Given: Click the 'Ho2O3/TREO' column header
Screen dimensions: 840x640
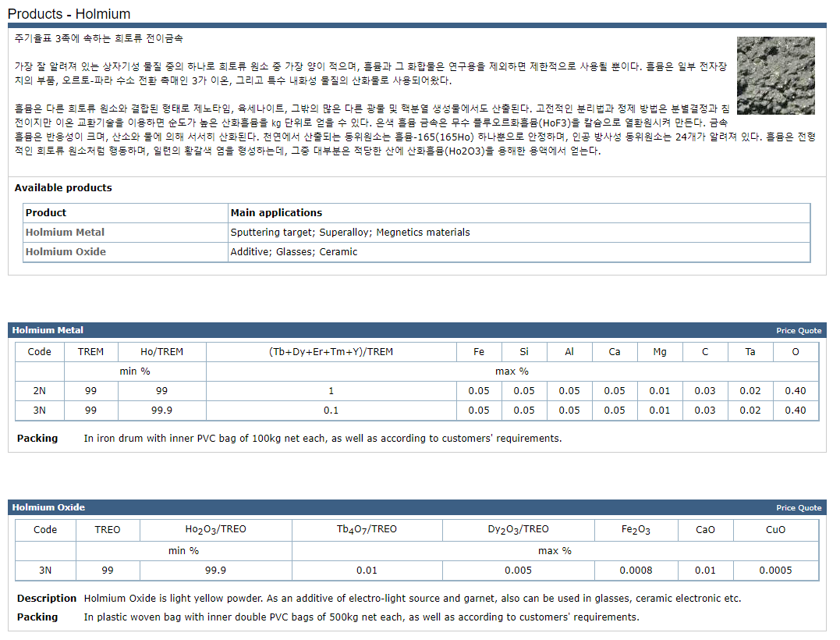Looking at the screenshot, I should pyautogui.click(x=215, y=530).
